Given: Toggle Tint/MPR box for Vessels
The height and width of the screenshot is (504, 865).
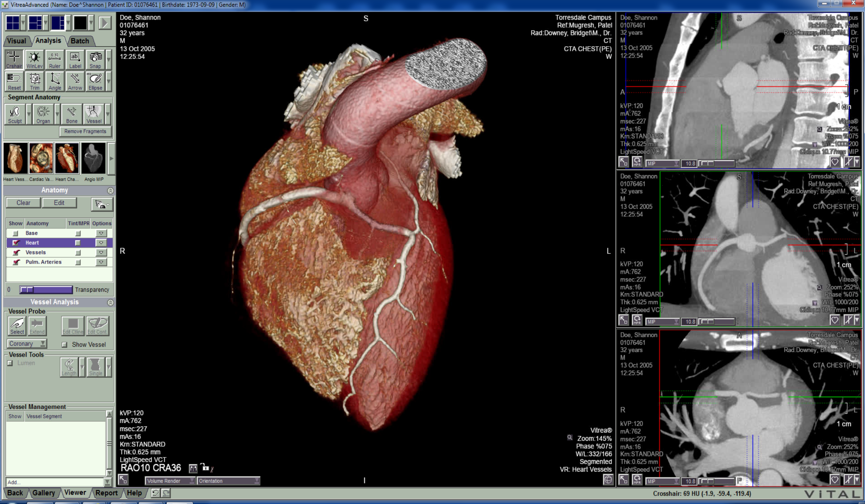Looking at the screenshot, I should pyautogui.click(x=78, y=253).
